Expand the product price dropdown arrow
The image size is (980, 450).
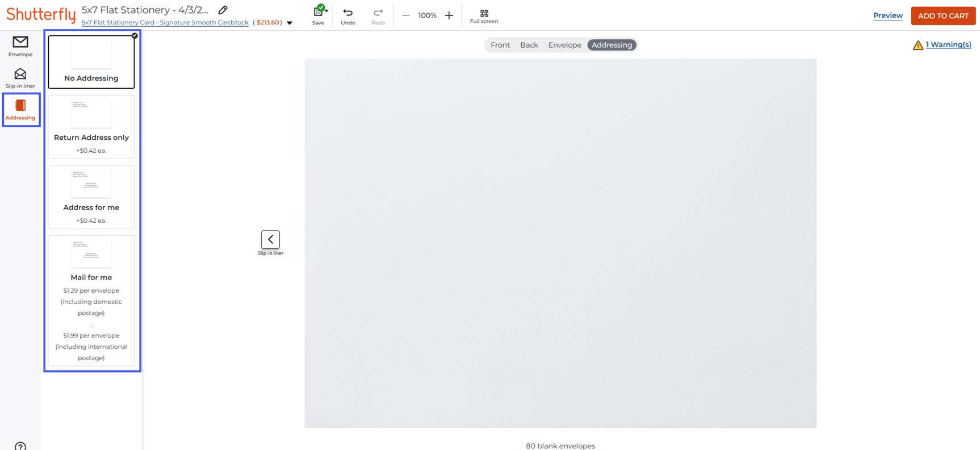290,23
